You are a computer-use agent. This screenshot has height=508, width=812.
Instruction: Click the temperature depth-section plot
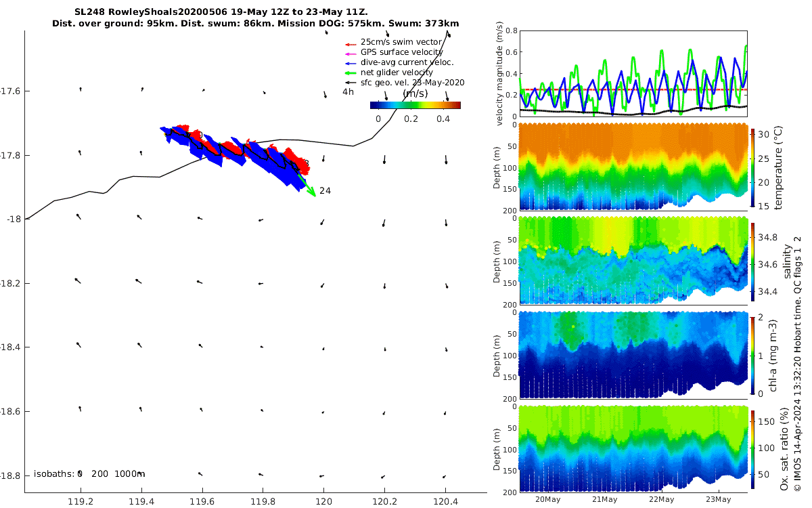pyautogui.click(x=633, y=167)
